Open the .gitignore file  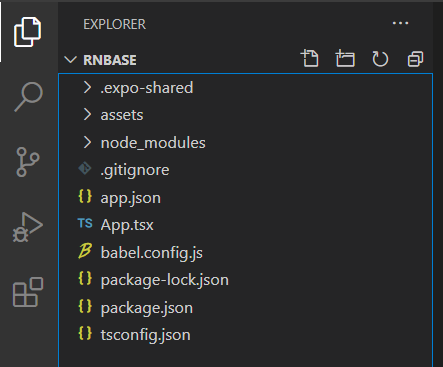(135, 170)
